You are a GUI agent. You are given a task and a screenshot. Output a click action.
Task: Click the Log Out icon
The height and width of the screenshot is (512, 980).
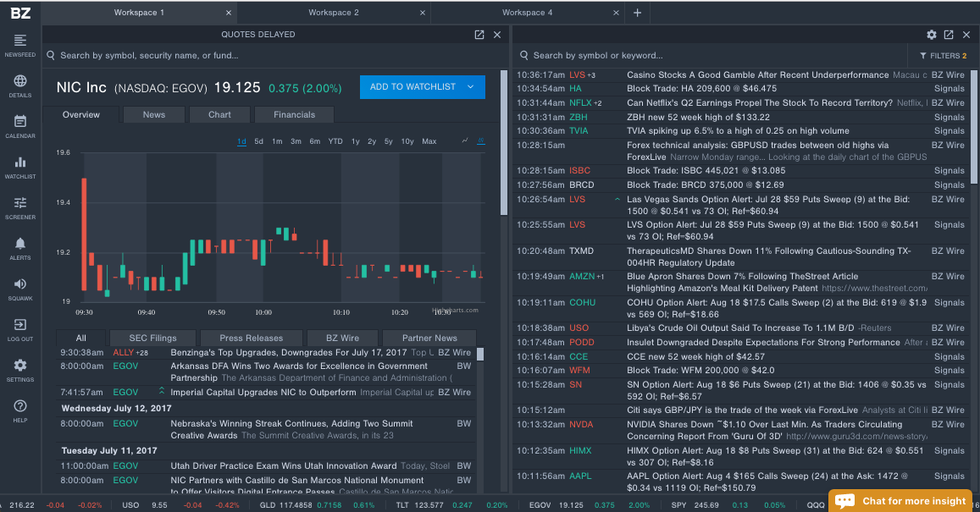[x=20, y=325]
